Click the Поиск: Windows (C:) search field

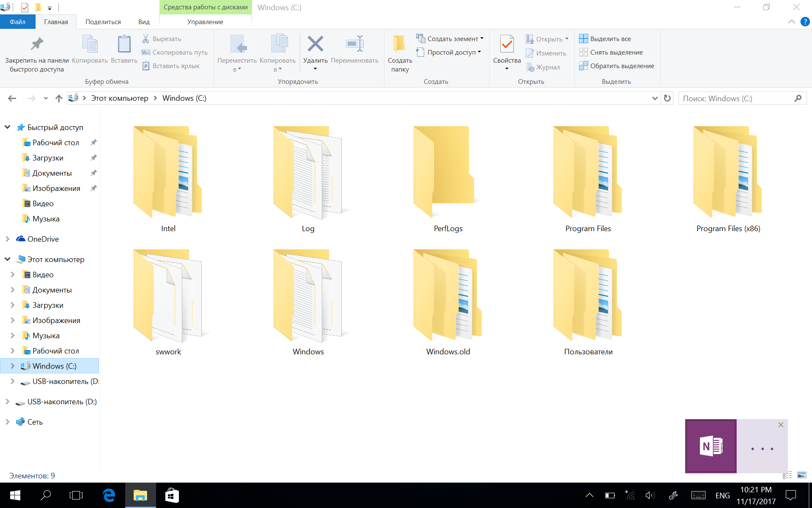click(742, 98)
